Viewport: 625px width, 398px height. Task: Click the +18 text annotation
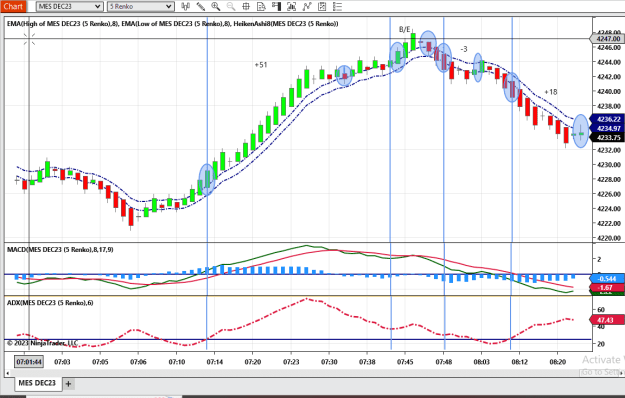coord(551,92)
